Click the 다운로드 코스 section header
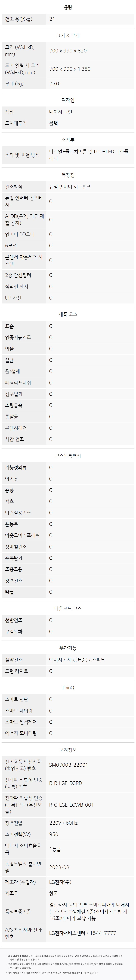The width and height of the screenshot is (136, 980). coord(68,609)
